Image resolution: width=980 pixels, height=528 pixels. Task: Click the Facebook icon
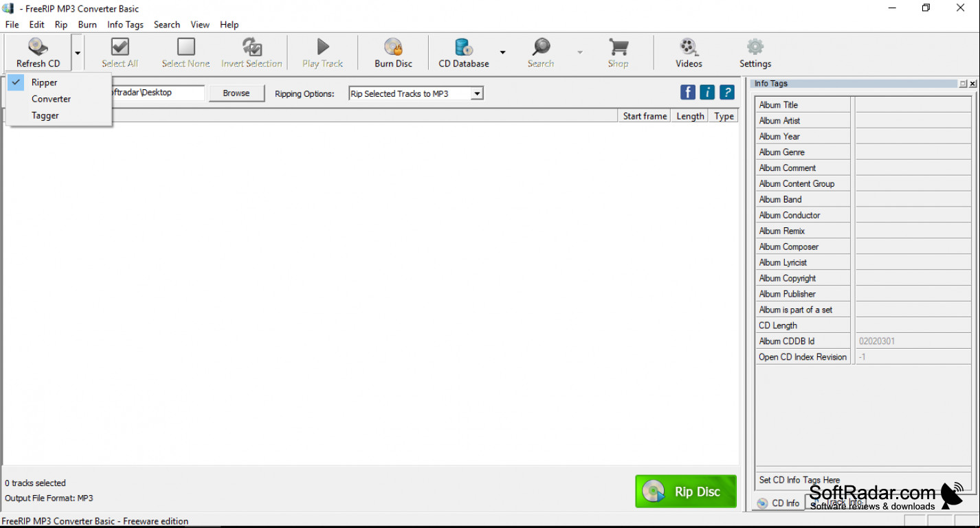point(687,92)
